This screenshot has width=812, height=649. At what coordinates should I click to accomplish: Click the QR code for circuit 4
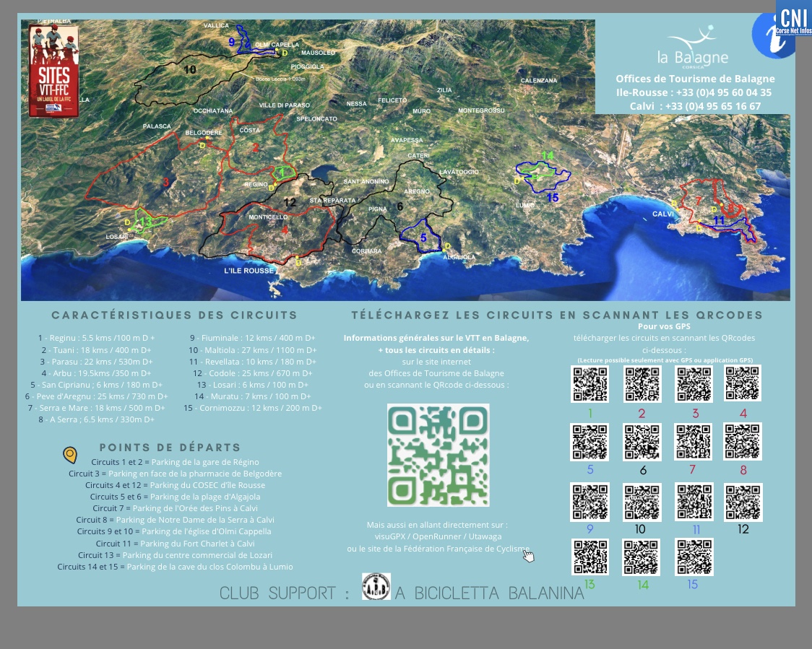coord(743,383)
